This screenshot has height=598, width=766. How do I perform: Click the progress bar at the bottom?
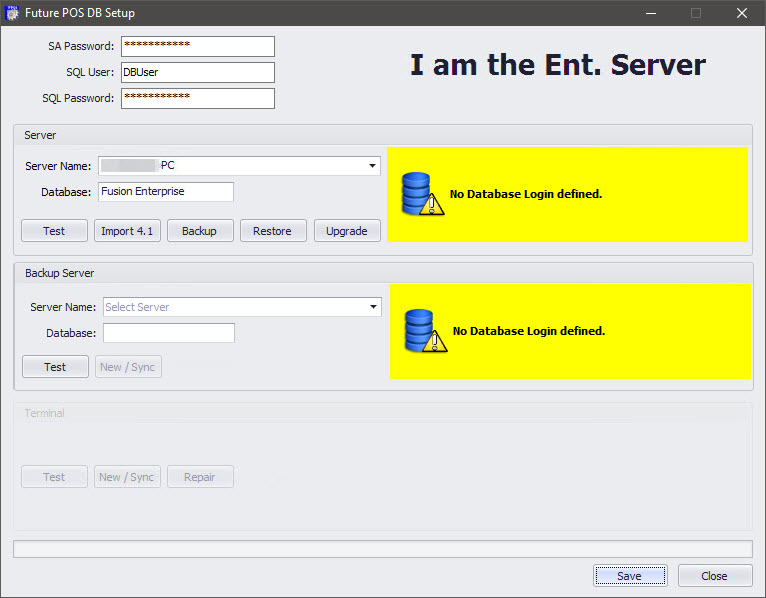[x=382, y=549]
